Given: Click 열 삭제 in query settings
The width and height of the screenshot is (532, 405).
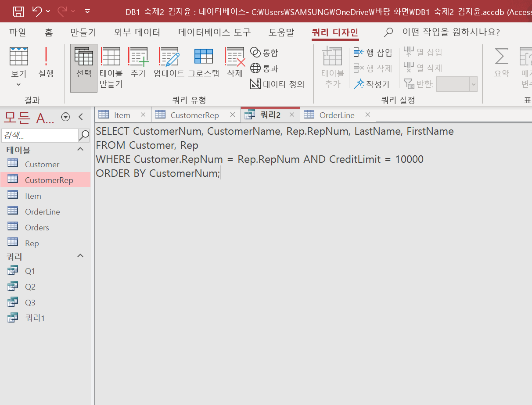Looking at the screenshot, I should click(423, 68).
